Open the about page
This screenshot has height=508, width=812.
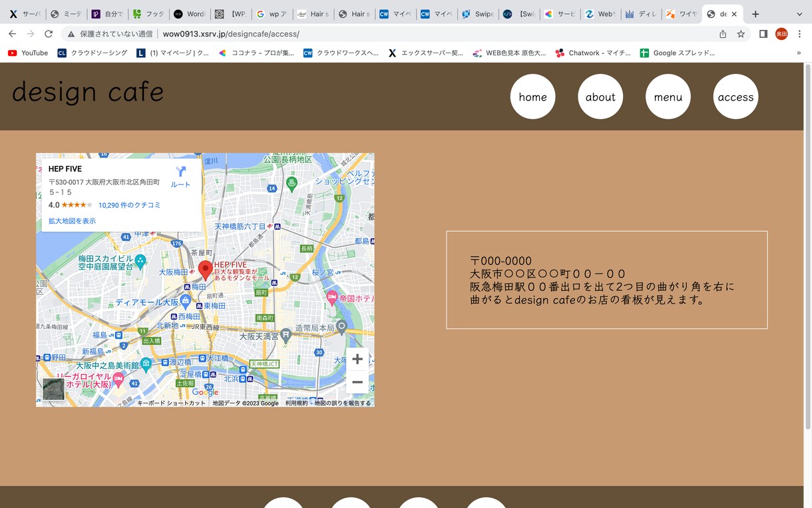[600, 97]
